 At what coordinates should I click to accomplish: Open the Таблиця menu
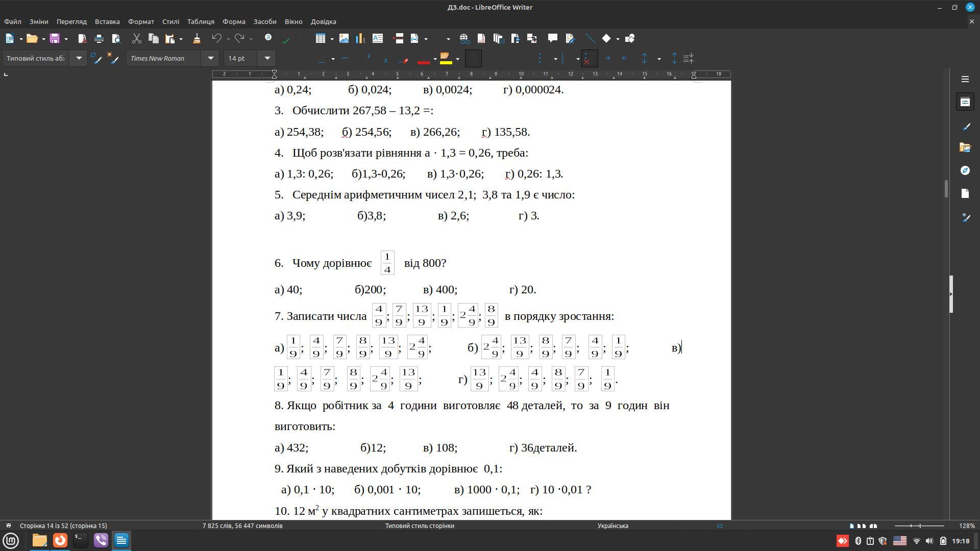pos(200,21)
